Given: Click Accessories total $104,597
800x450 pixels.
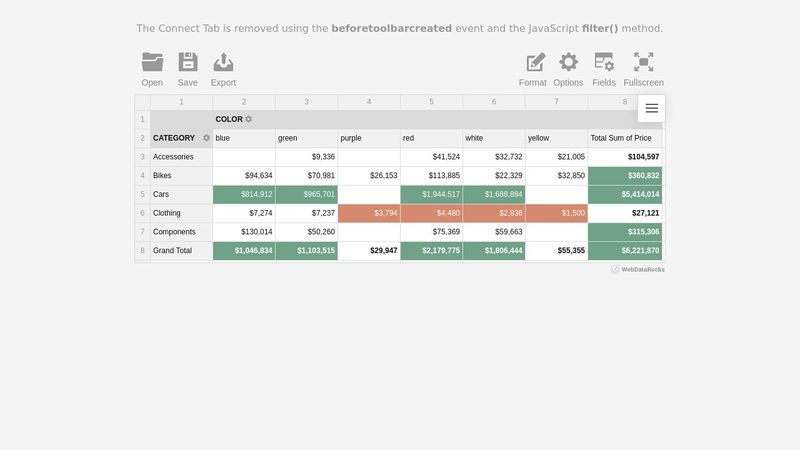Looking at the screenshot, I should [625, 157].
